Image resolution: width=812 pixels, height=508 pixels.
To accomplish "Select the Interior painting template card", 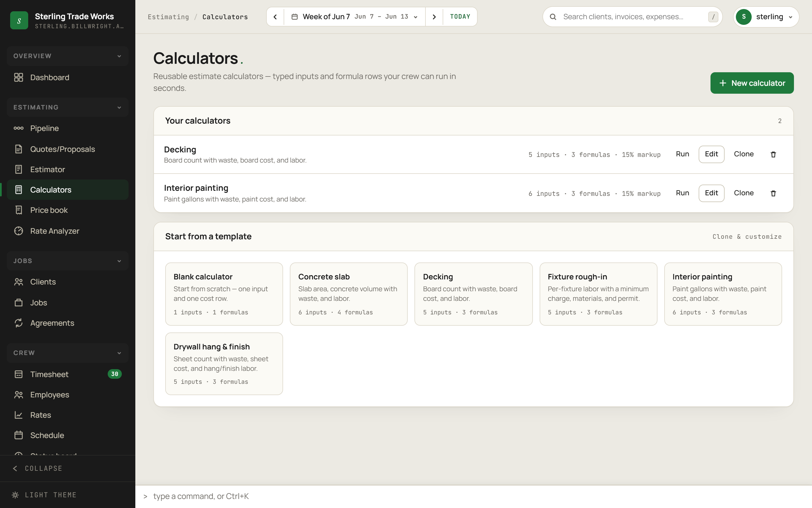I will tap(723, 294).
